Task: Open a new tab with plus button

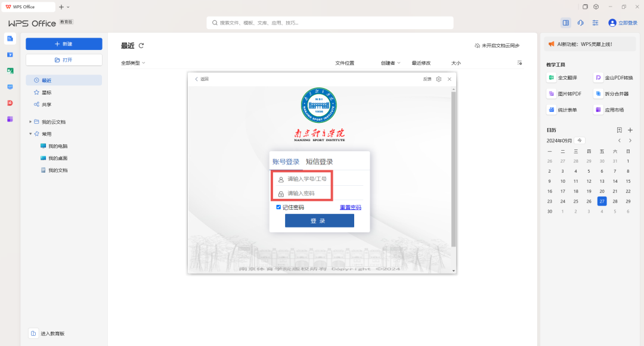Action: pyautogui.click(x=61, y=7)
